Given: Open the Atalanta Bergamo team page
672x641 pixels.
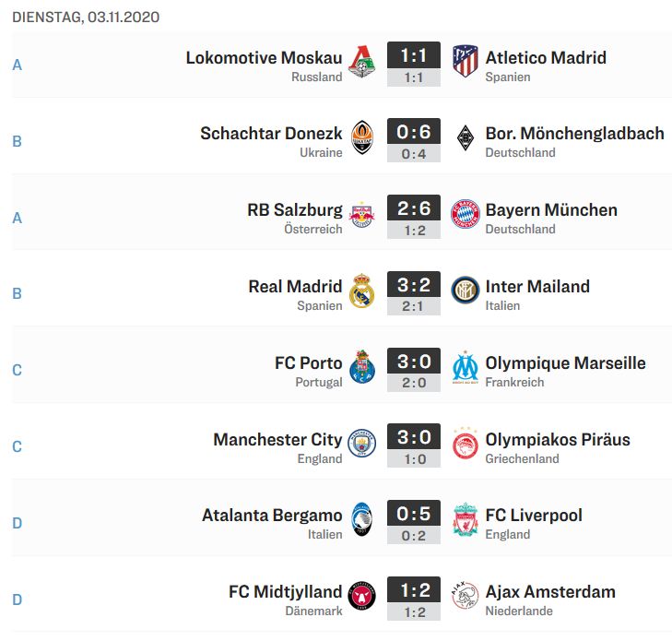Looking at the screenshot, I should coord(272,515).
